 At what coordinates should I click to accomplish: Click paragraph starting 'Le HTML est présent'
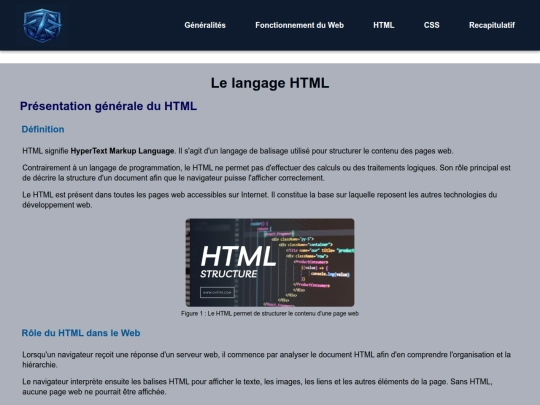260,200
